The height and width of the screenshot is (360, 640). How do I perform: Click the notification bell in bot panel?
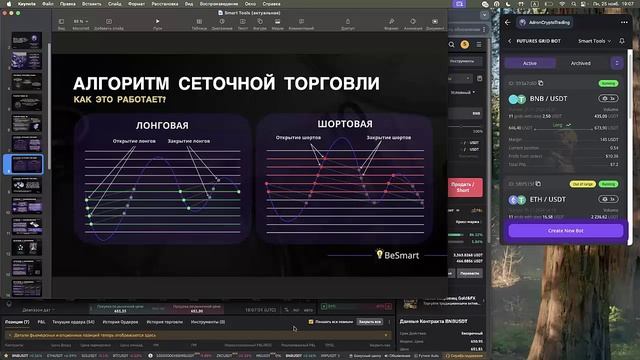[x=622, y=41]
